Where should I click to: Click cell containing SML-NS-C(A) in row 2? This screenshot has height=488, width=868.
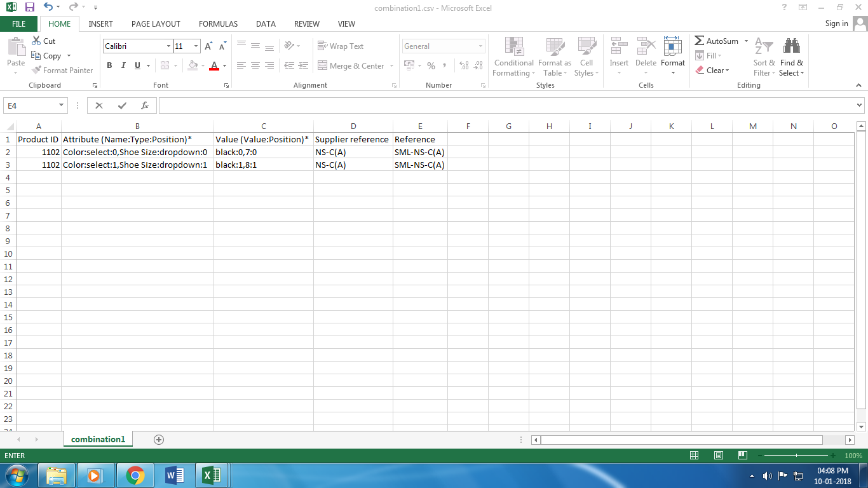point(420,152)
